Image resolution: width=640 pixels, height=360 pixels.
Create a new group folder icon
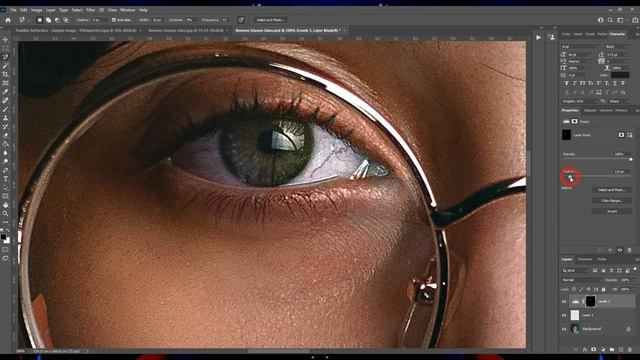pyautogui.click(x=612, y=350)
